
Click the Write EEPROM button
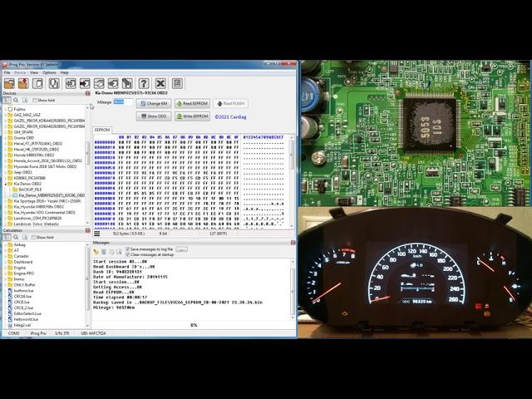click(192, 116)
